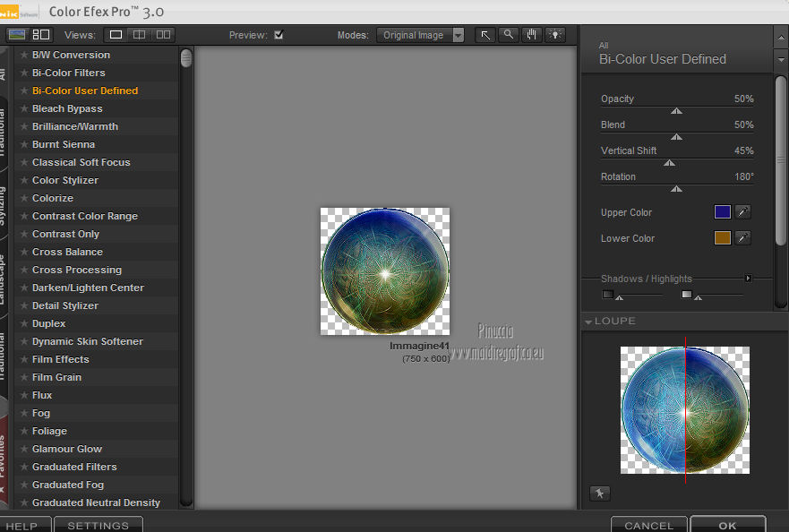This screenshot has height=532, width=789.
Task: Favorite the Fog star
Action: tap(23, 413)
